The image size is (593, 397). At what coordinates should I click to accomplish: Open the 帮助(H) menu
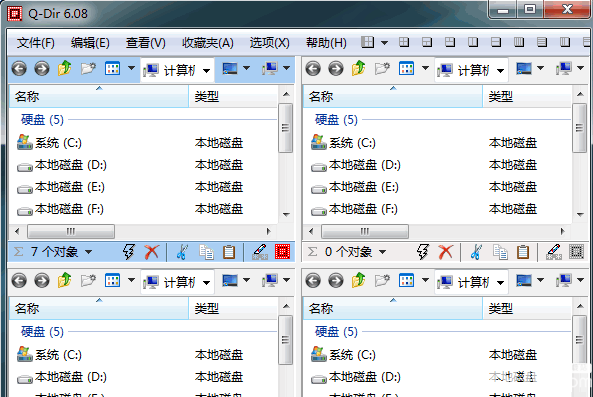326,43
